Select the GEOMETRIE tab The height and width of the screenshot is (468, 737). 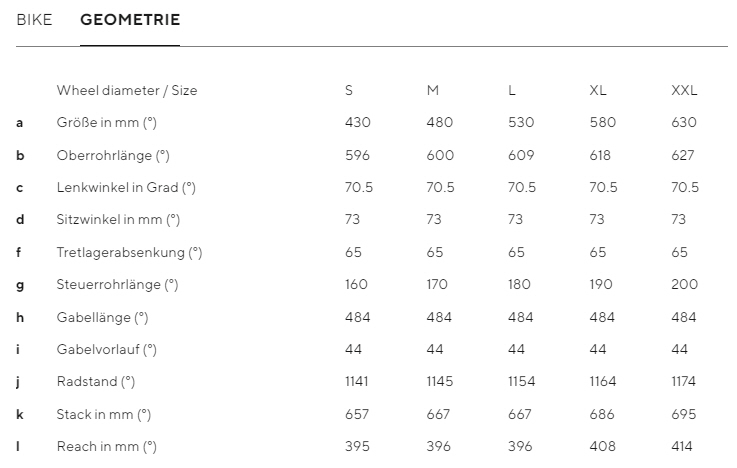point(130,20)
